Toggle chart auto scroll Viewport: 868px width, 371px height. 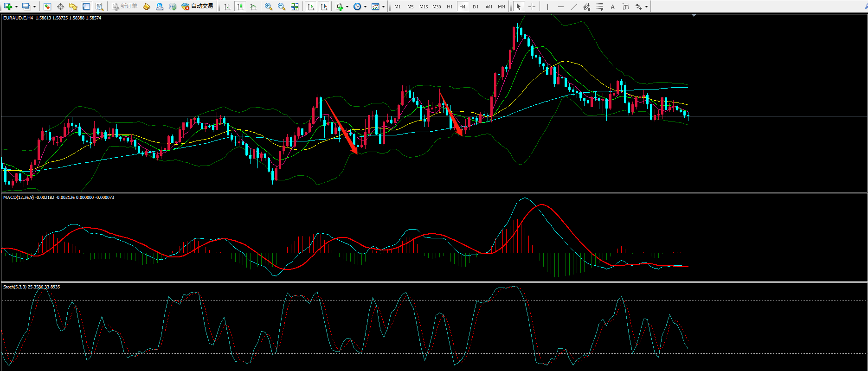[311, 6]
